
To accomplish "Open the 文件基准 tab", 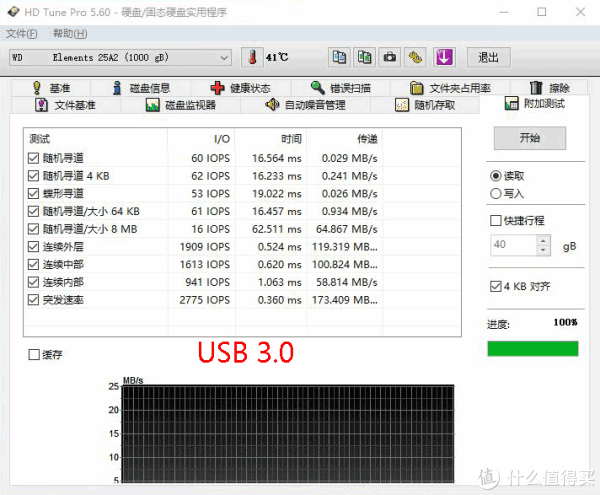I will [x=65, y=105].
